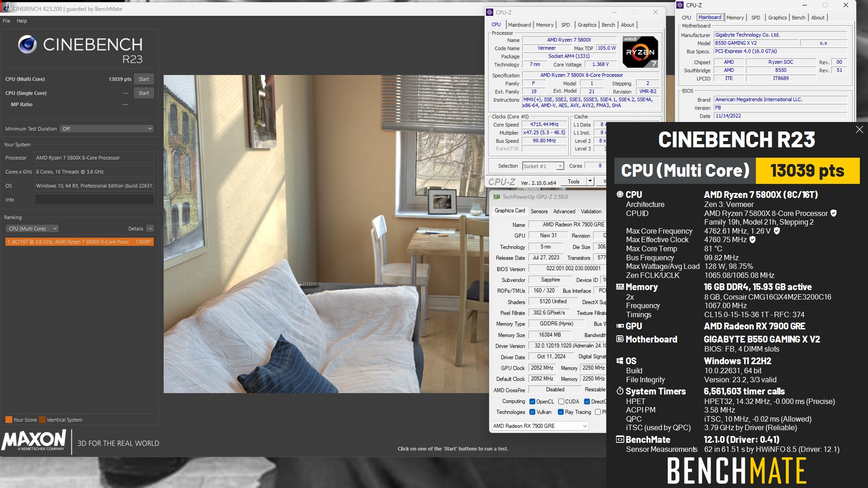
Task: Toggle the CUDA checkbox in GPU-Z
Action: coord(561,401)
